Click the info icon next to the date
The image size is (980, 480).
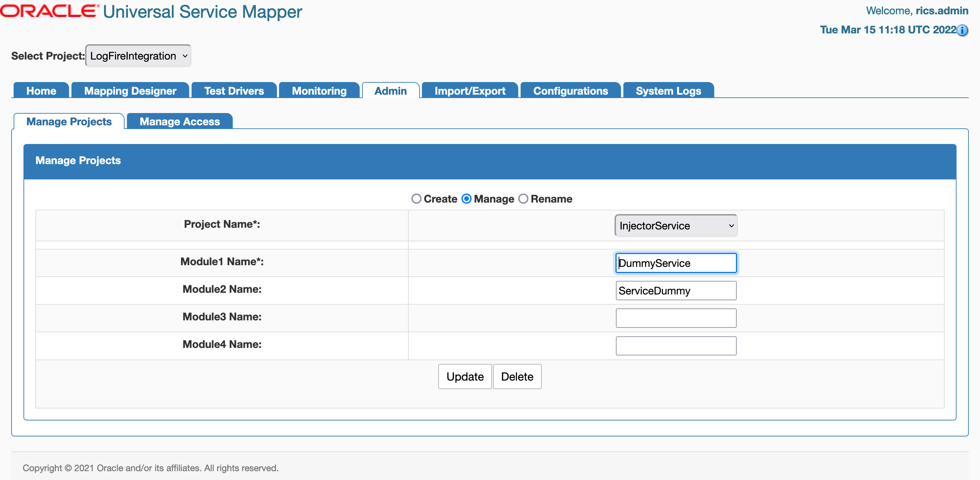pos(963,31)
